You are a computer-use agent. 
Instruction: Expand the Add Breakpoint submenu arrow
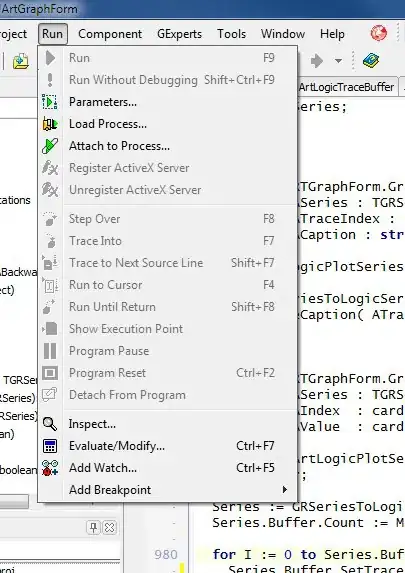(285, 490)
